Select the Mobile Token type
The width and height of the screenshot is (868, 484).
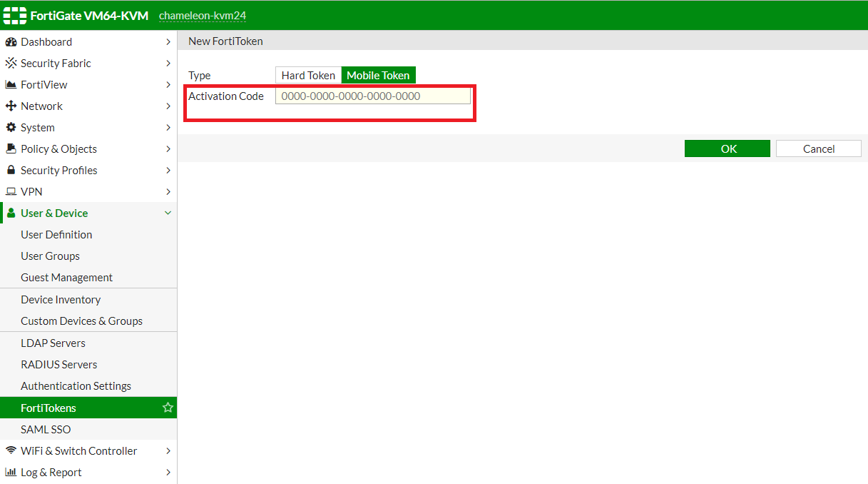coord(378,75)
